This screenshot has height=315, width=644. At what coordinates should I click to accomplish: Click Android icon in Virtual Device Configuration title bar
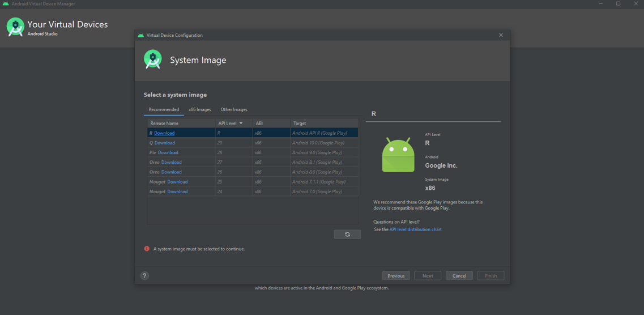[141, 35]
